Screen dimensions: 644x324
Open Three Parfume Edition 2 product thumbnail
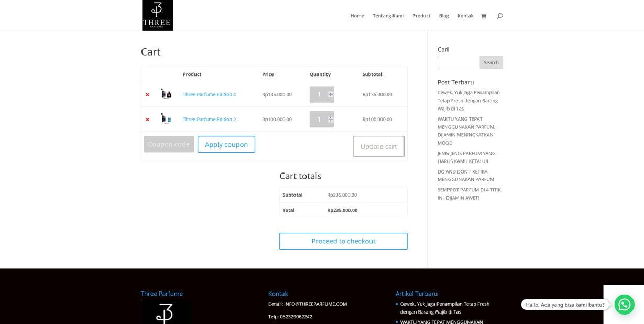[166, 118]
